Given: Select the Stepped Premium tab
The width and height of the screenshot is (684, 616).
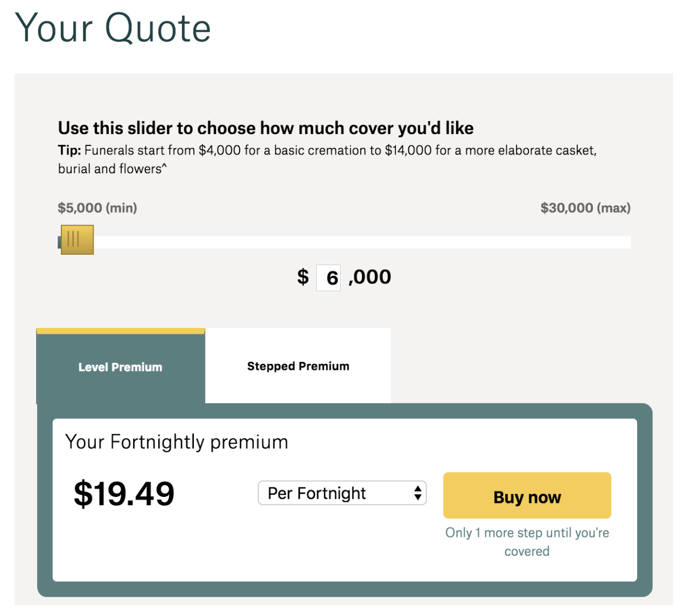Looking at the screenshot, I should (x=298, y=366).
